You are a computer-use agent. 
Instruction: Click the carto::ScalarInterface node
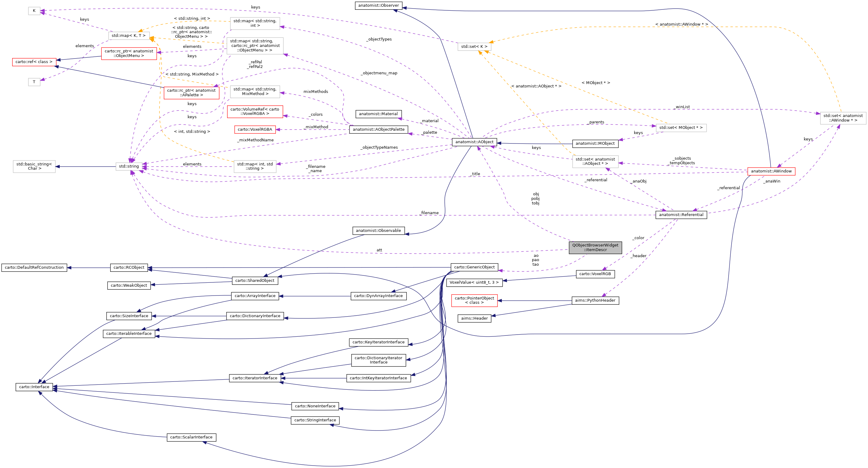click(191, 437)
